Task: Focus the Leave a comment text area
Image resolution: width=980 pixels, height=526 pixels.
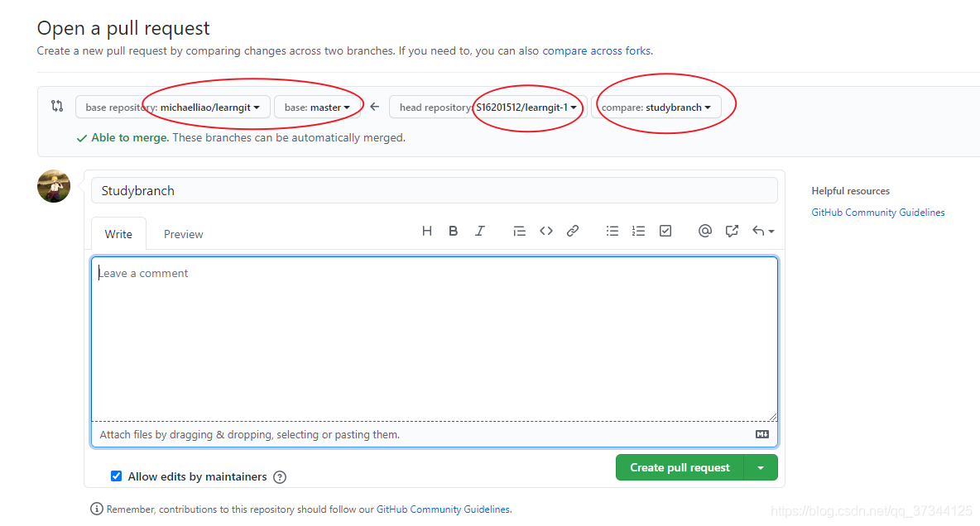Action: click(x=435, y=339)
